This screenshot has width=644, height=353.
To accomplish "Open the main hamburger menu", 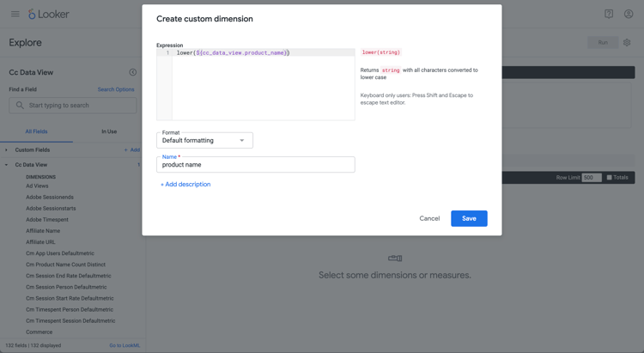I will pyautogui.click(x=15, y=14).
